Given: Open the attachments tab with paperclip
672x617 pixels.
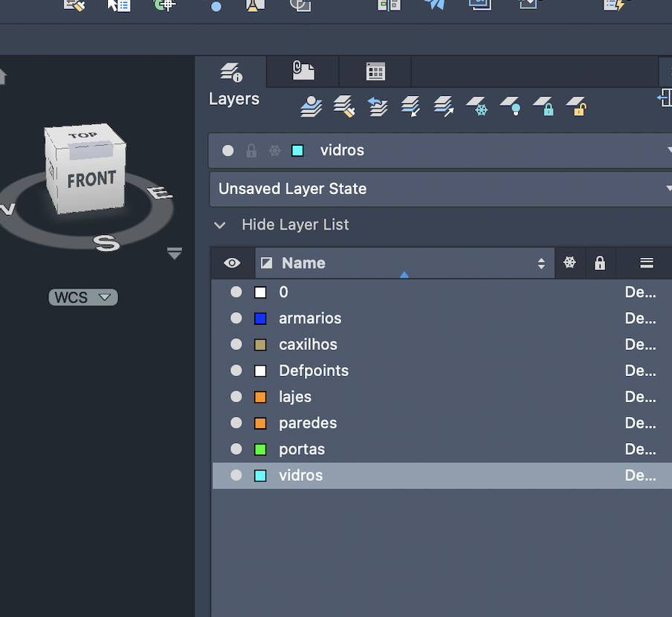Looking at the screenshot, I should 303,72.
